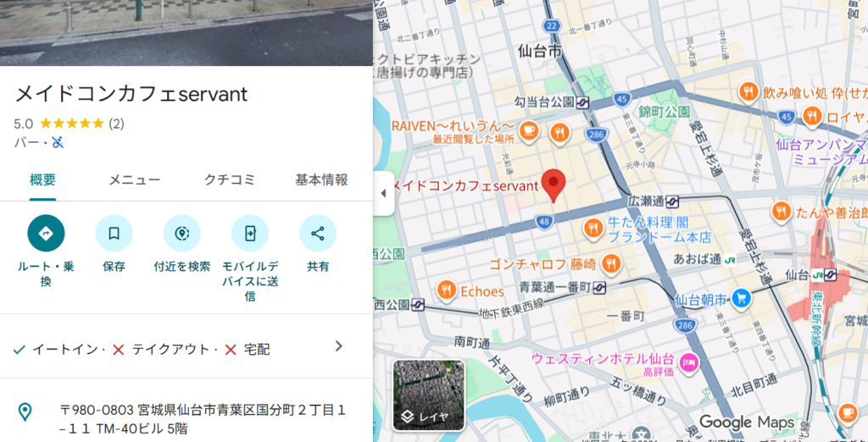The height and width of the screenshot is (442, 868).
Task: Click the Echoes restaurant marker
Action: point(446,290)
